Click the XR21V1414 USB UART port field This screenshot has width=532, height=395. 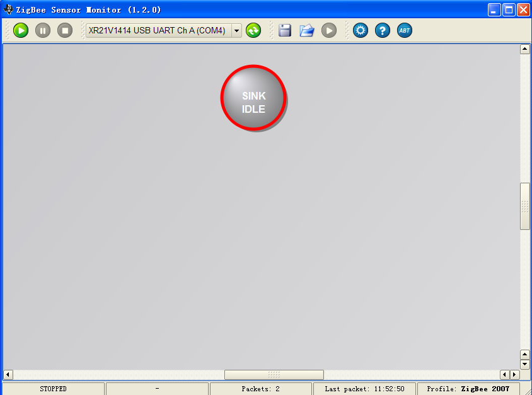(x=158, y=30)
